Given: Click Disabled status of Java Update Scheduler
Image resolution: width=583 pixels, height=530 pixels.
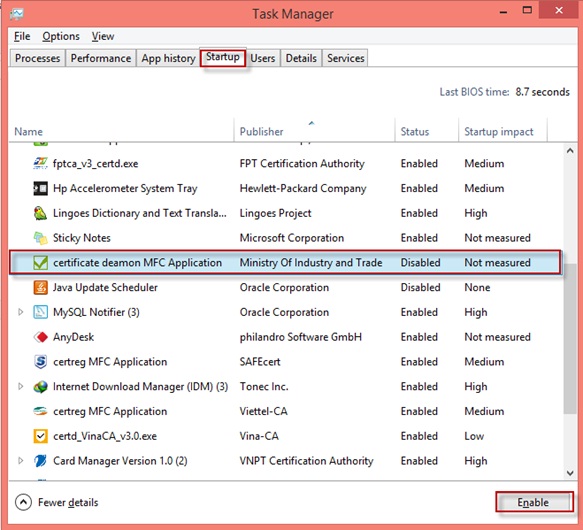Looking at the screenshot, I should [420, 288].
